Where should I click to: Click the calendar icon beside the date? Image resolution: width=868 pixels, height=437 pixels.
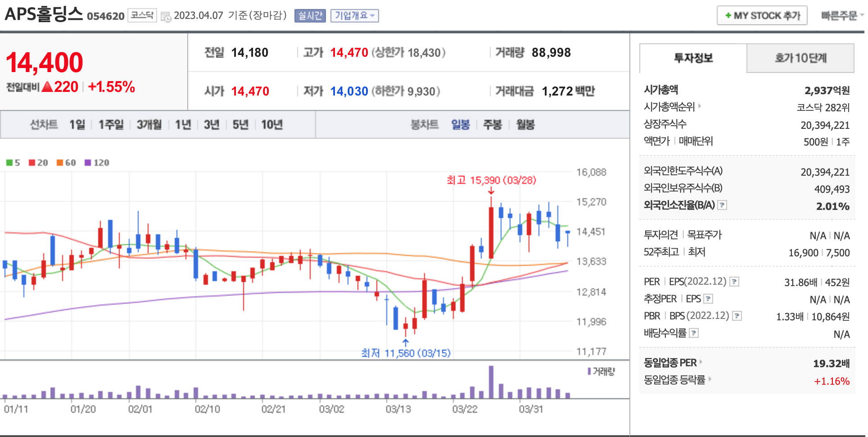coord(166,17)
